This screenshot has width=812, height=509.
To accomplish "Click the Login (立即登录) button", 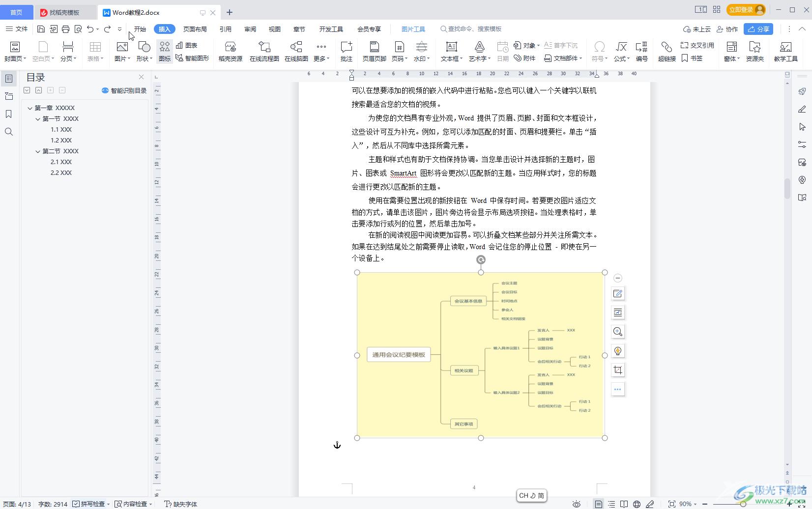I will [746, 10].
